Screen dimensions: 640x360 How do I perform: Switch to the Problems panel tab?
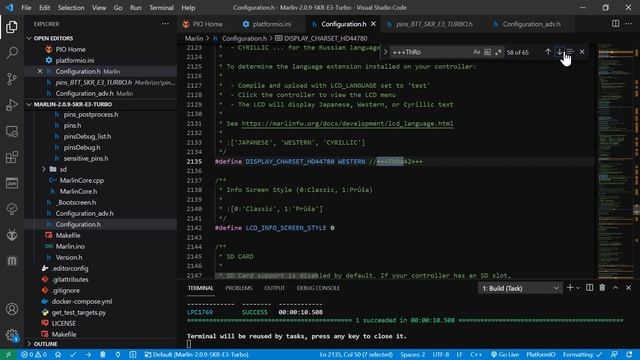tap(239, 288)
